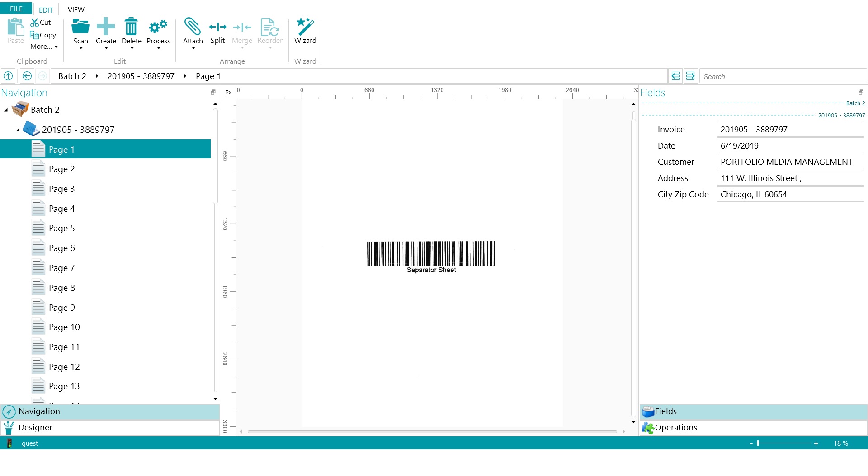Expand breadcrumb arrow after Batch 2

[97, 76]
